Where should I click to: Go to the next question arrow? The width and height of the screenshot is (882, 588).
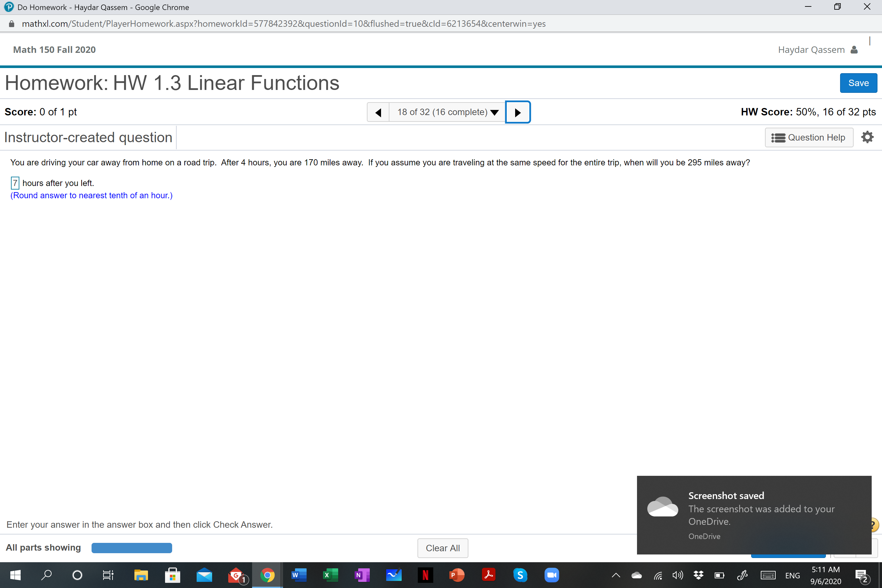[x=517, y=112]
